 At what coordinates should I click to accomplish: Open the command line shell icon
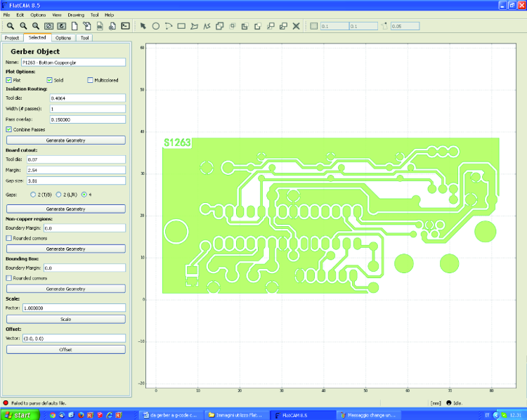click(125, 26)
